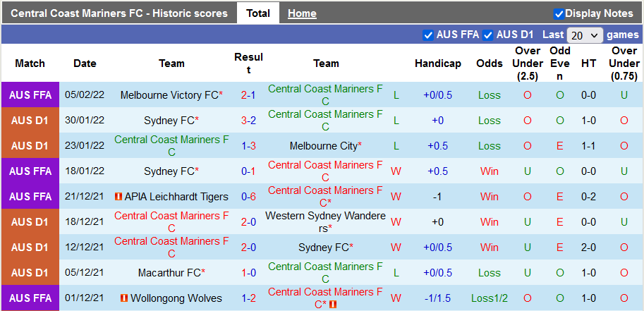Click the Western Sydney Wanderers team name
This screenshot has width=644, height=311.
tap(326, 222)
